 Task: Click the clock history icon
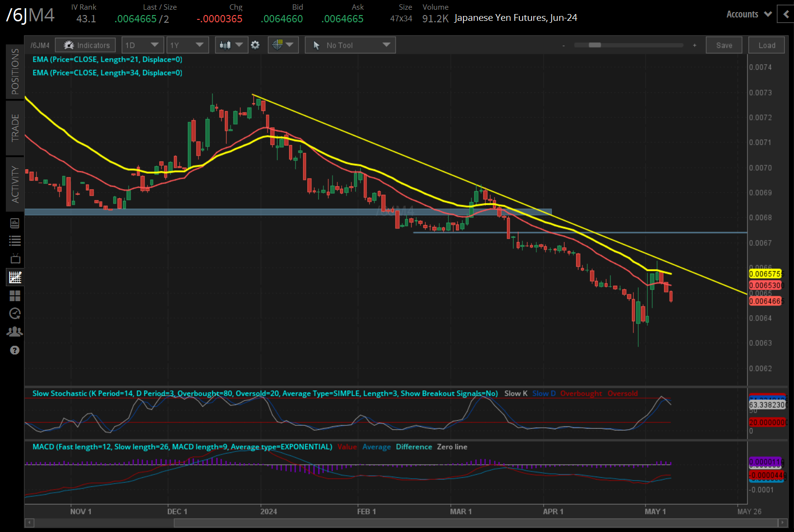tap(15, 314)
